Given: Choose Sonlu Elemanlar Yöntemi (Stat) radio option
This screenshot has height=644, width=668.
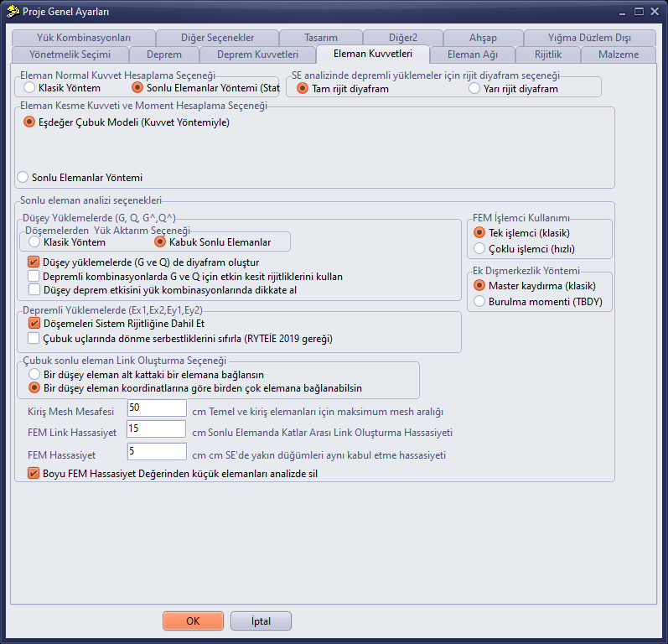Looking at the screenshot, I should 205,88.
